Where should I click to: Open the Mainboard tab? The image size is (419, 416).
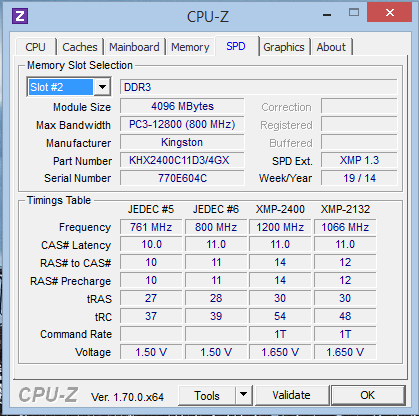pyautogui.click(x=134, y=47)
